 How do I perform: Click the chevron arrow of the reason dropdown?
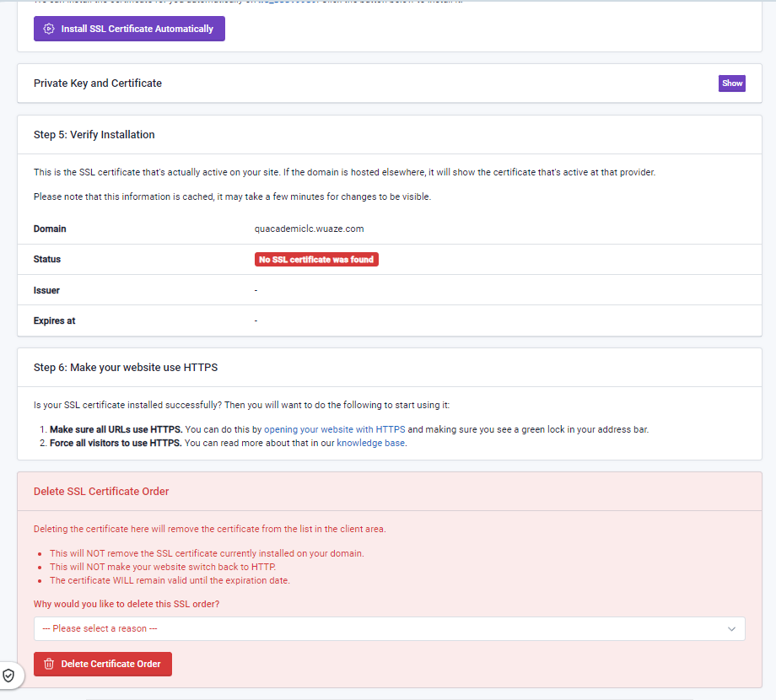[x=731, y=628]
